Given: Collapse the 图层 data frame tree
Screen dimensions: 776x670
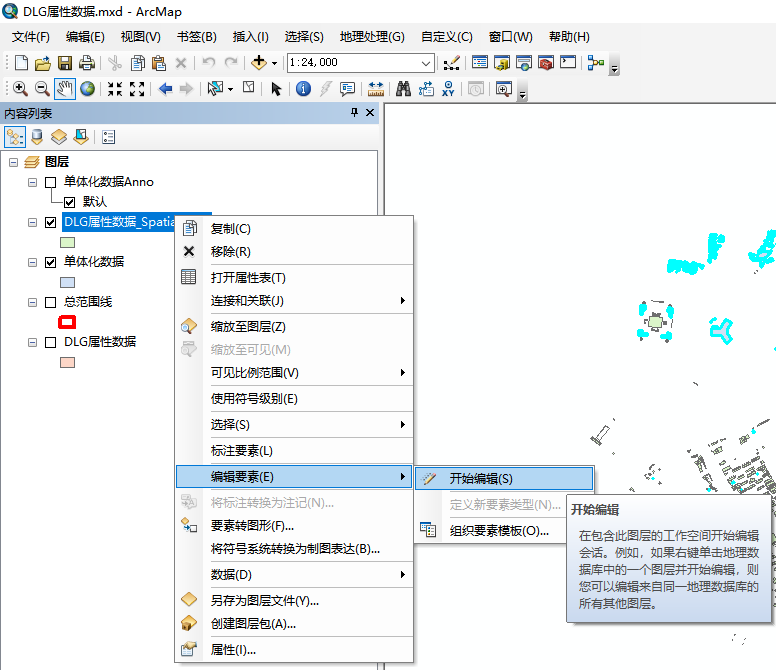Looking at the screenshot, I should pos(13,162).
